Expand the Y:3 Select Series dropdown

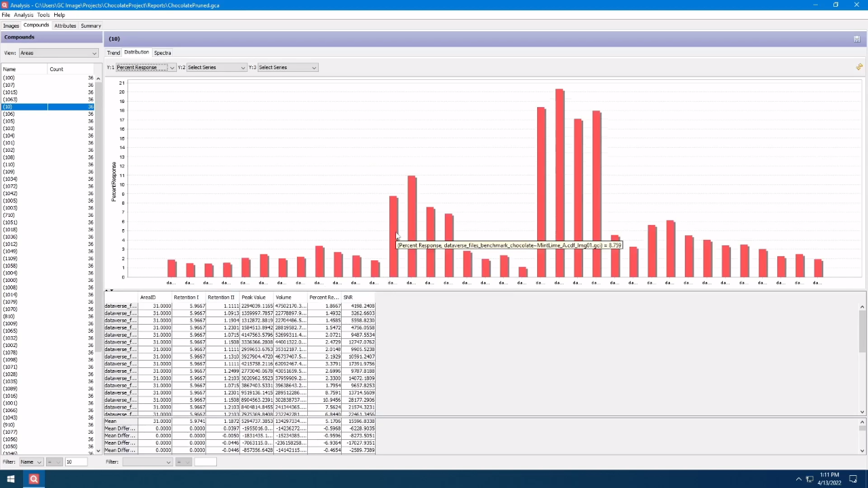point(287,67)
